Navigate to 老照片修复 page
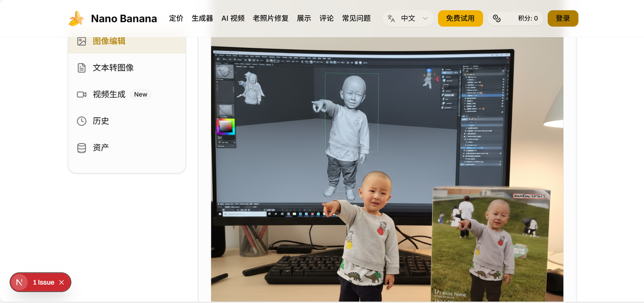 271,19
